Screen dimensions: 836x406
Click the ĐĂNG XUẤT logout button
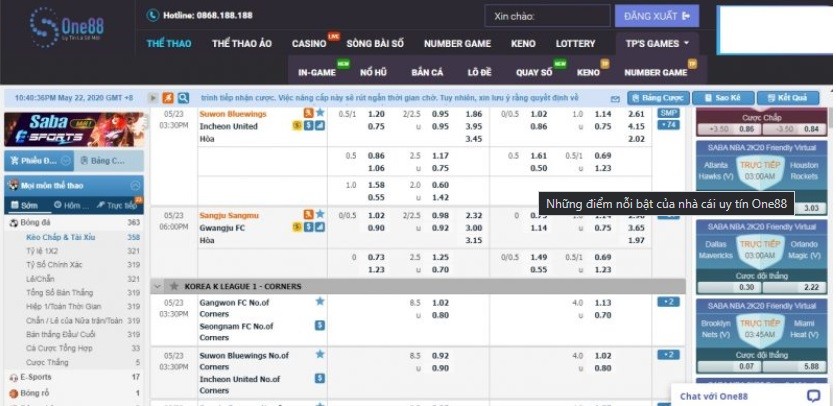pyautogui.click(x=657, y=16)
